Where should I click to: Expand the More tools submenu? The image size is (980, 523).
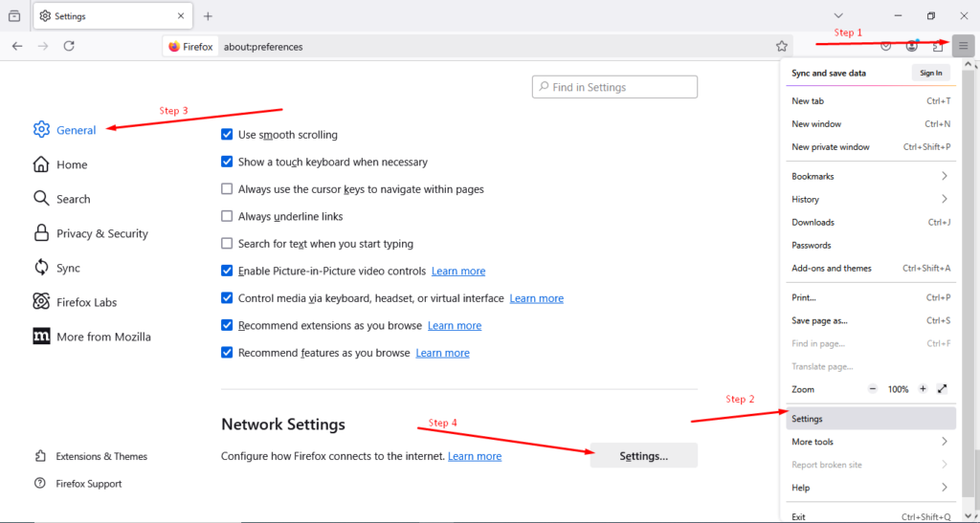pyautogui.click(x=870, y=442)
